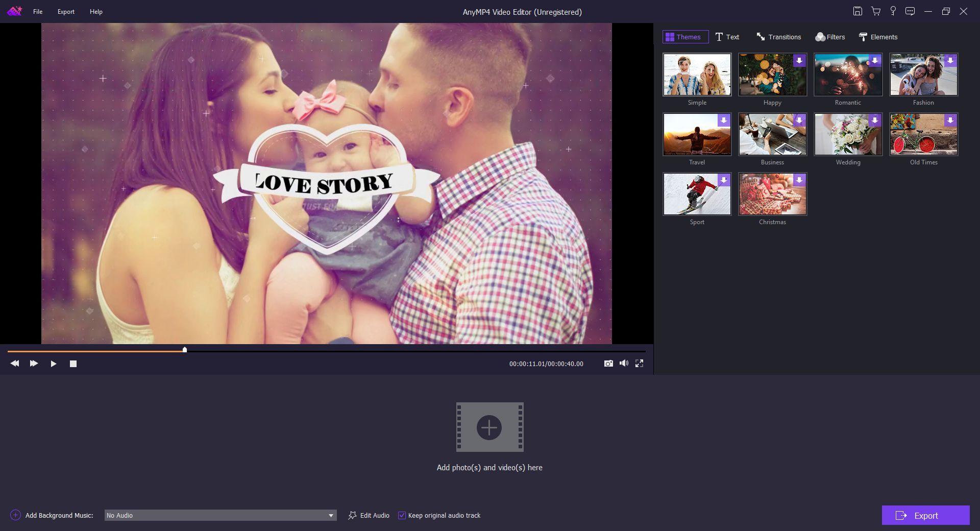Image resolution: width=980 pixels, height=531 pixels.
Task: Expand the Export menu
Action: 65,11
